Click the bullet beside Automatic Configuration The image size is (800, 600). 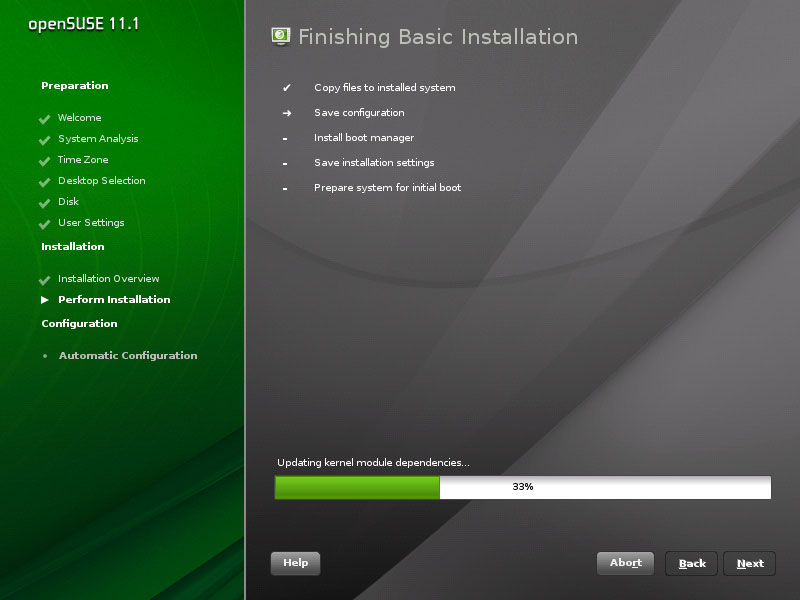tap(45, 356)
